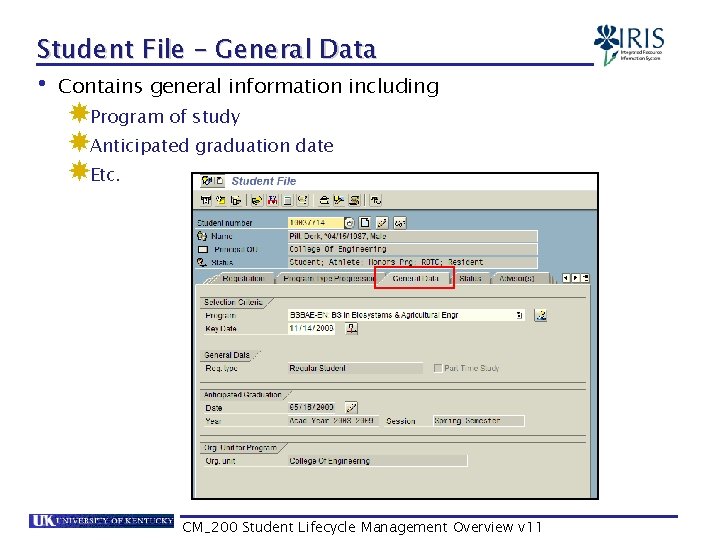Open the Advisor(s) tab
Screen dimensions: 720x540
tap(517, 278)
